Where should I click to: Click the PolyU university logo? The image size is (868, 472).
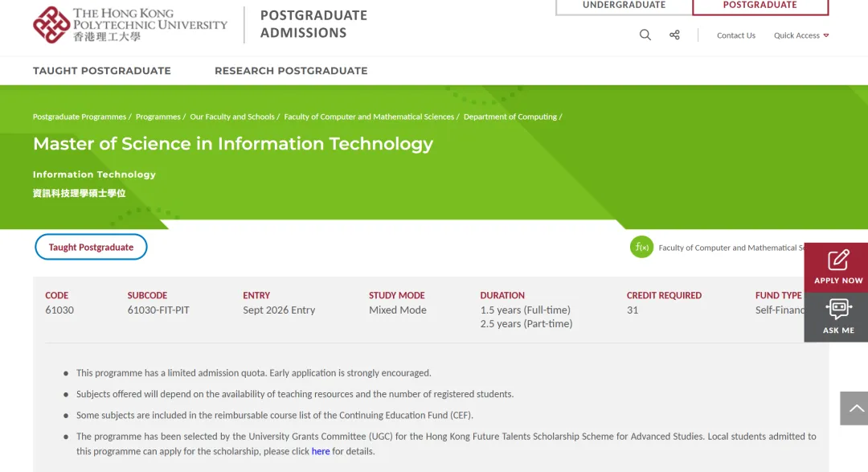coord(130,25)
